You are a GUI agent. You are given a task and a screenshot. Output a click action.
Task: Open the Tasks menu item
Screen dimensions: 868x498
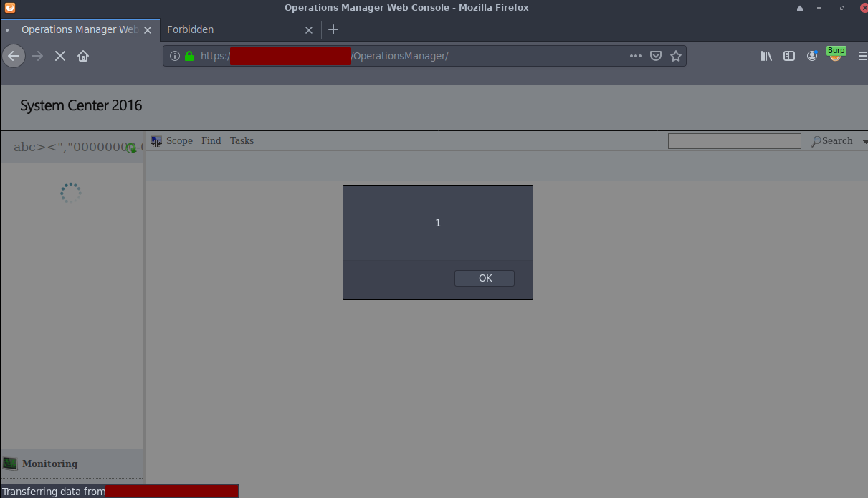tap(242, 141)
